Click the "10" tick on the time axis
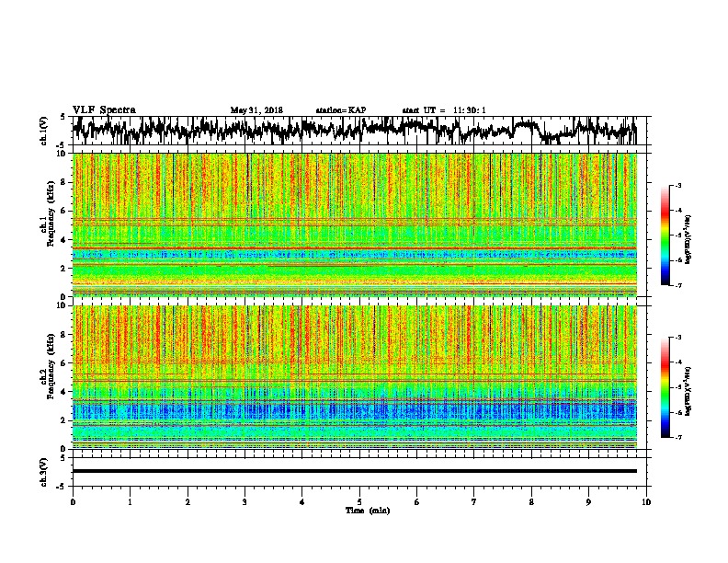 (646, 502)
